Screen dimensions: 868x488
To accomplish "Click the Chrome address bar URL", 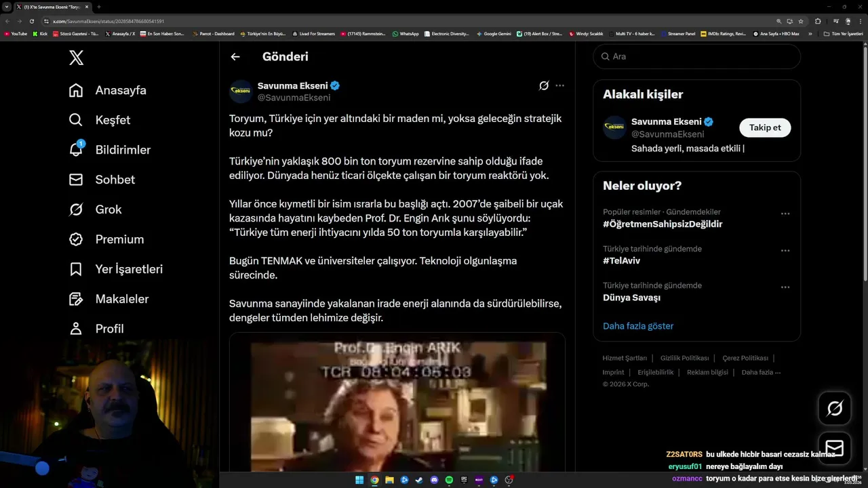I will (108, 21).
